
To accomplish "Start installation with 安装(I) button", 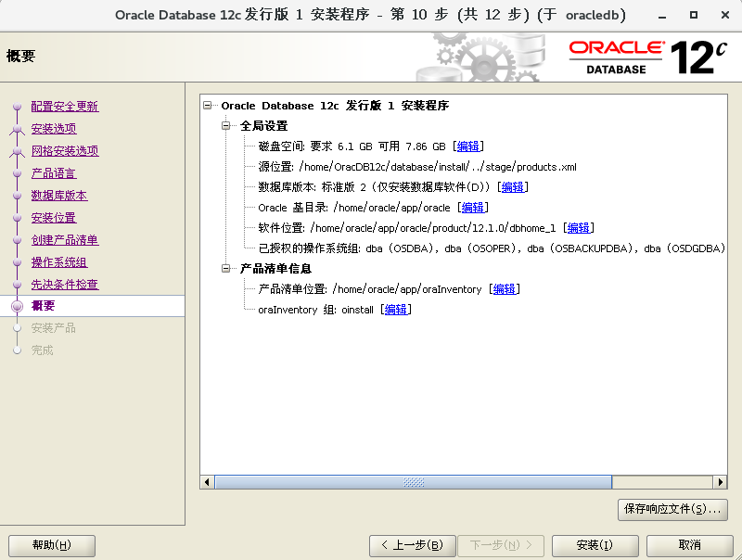I will click(x=595, y=545).
